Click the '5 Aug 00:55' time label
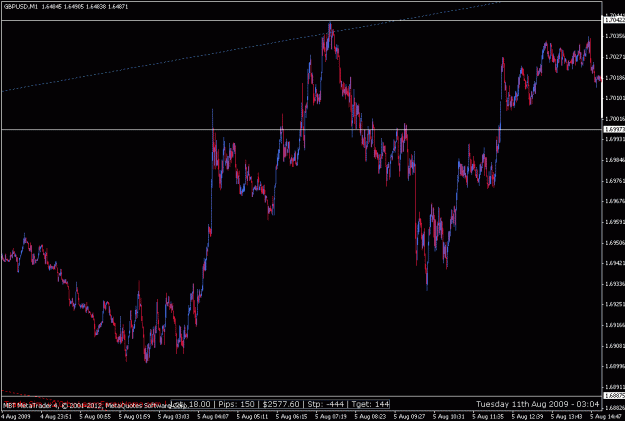 pos(95,417)
